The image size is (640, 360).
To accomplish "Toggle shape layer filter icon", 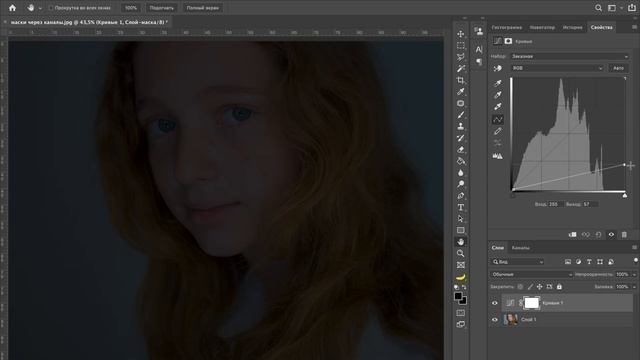I will tap(600, 262).
